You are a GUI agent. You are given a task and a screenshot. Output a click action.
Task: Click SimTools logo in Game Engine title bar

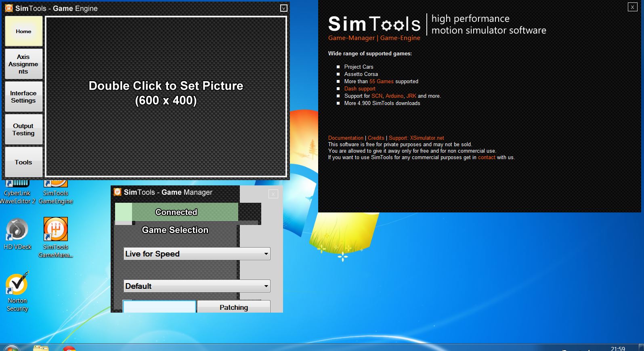(x=9, y=8)
